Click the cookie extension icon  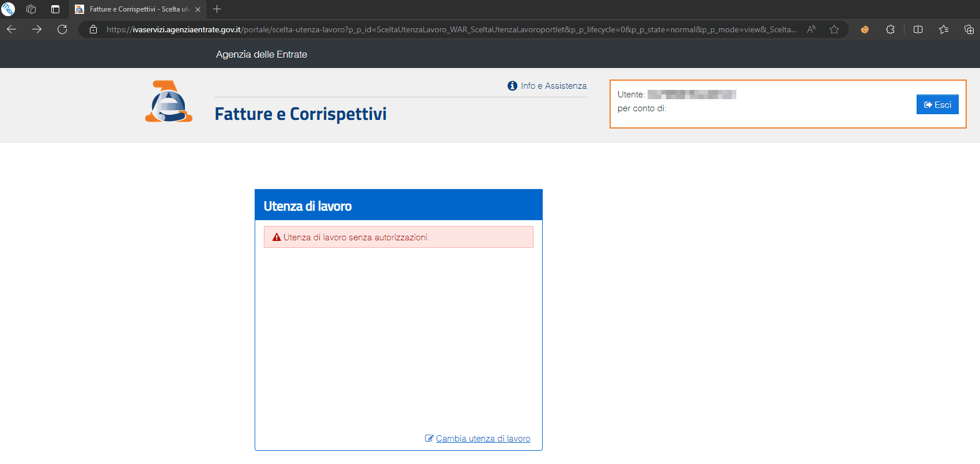coord(864,29)
